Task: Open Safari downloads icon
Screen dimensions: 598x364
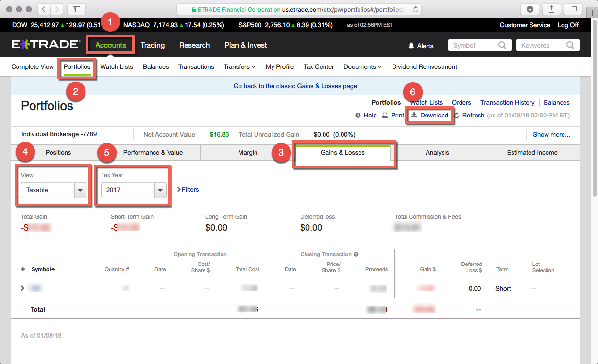Action: pos(530,9)
